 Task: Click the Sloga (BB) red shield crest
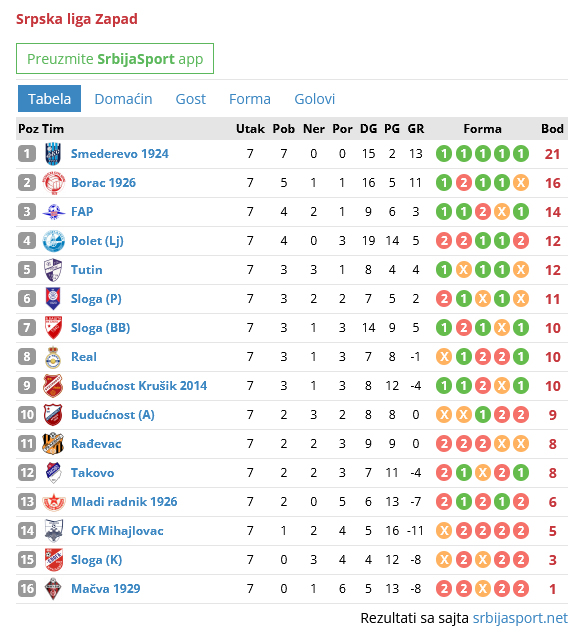pos(53,327)
